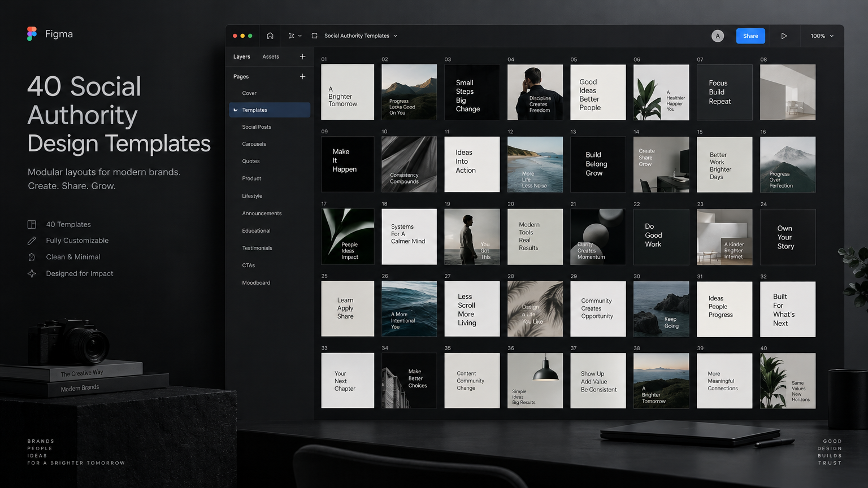868x488 pixels.
Task: Click the Templates page row label
Action: pyautogui.click(x=254, y=110)
